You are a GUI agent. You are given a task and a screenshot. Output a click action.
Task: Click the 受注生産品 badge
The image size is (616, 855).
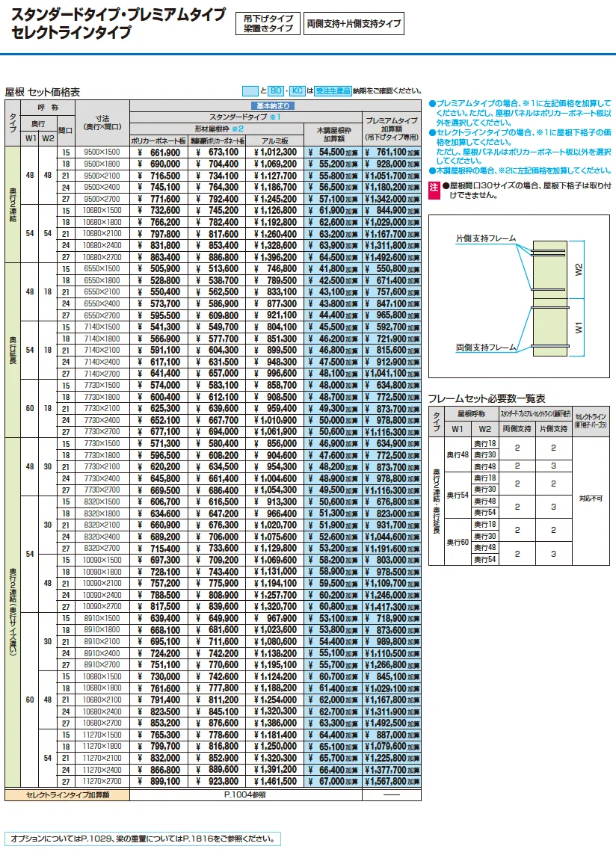pos(333,91)
